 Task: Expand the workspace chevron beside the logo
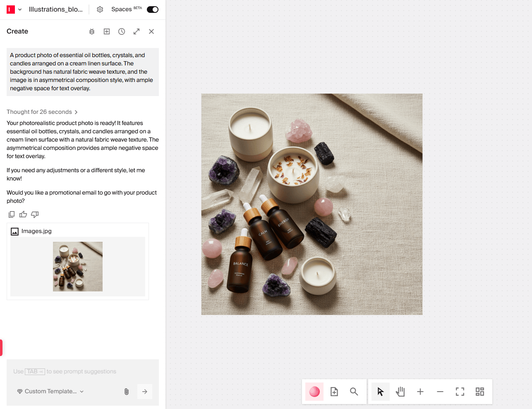click(19, 9)
